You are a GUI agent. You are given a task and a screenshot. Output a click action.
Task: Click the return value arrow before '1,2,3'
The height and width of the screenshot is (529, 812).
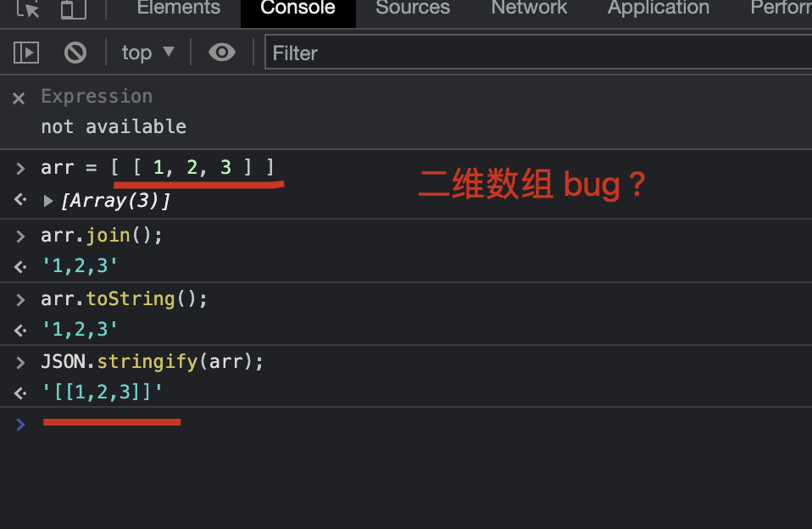click(x=19, y=264)
